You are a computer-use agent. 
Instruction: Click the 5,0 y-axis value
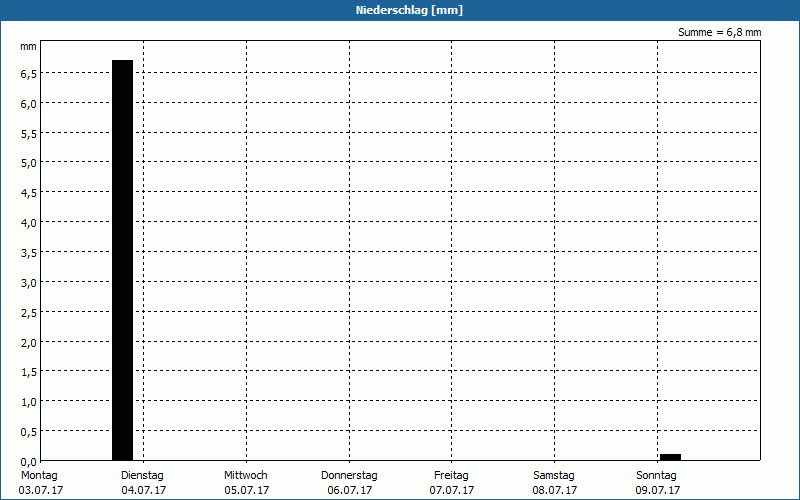tap(29, 163)
